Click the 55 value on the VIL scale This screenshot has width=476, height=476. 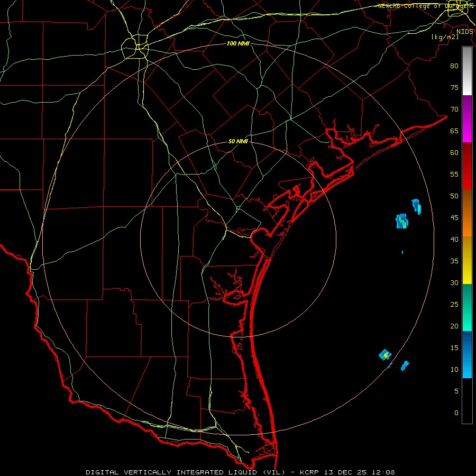[454, 174]
